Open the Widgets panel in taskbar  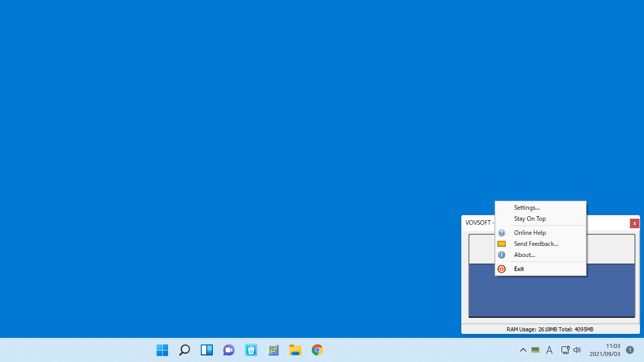pyautogui.click(x=206, y=350)
